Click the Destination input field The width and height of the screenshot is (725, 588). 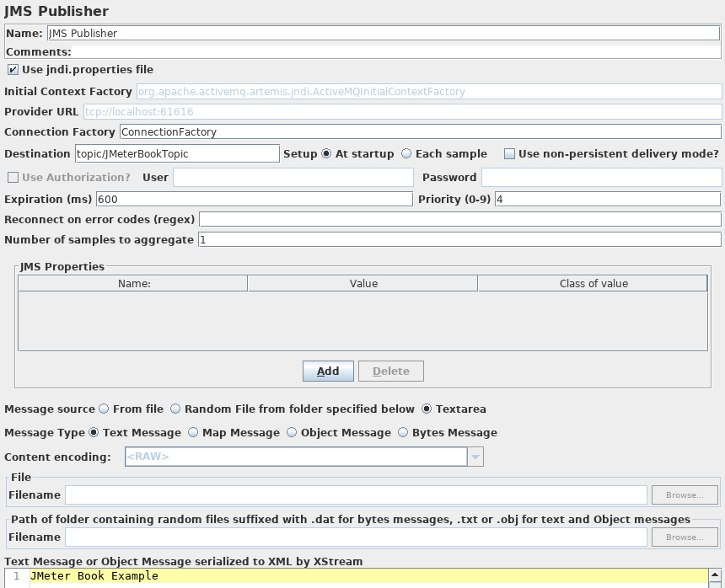177,153
